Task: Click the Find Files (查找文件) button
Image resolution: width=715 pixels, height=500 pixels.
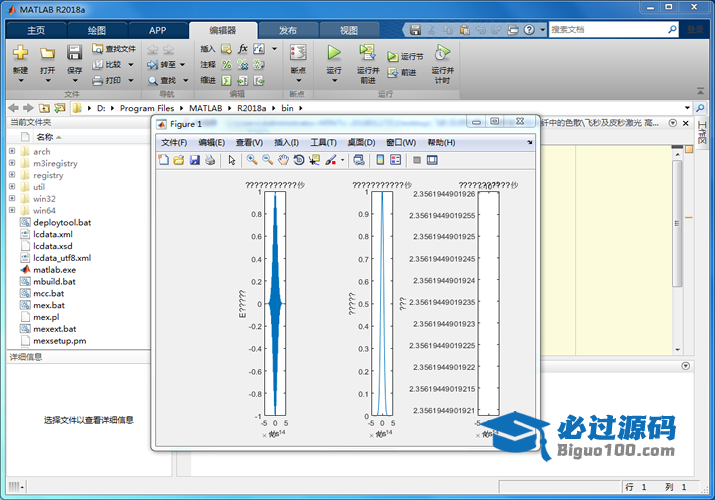Action: 114,49
